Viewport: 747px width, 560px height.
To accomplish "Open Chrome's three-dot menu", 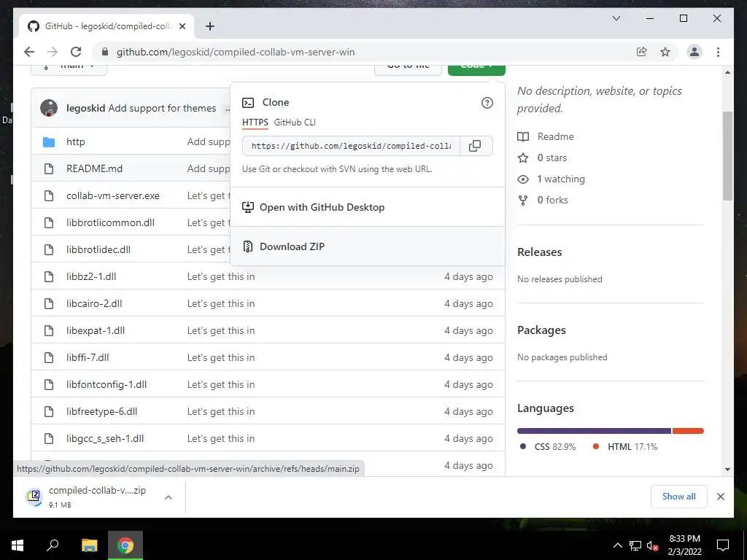I will 718,52.
